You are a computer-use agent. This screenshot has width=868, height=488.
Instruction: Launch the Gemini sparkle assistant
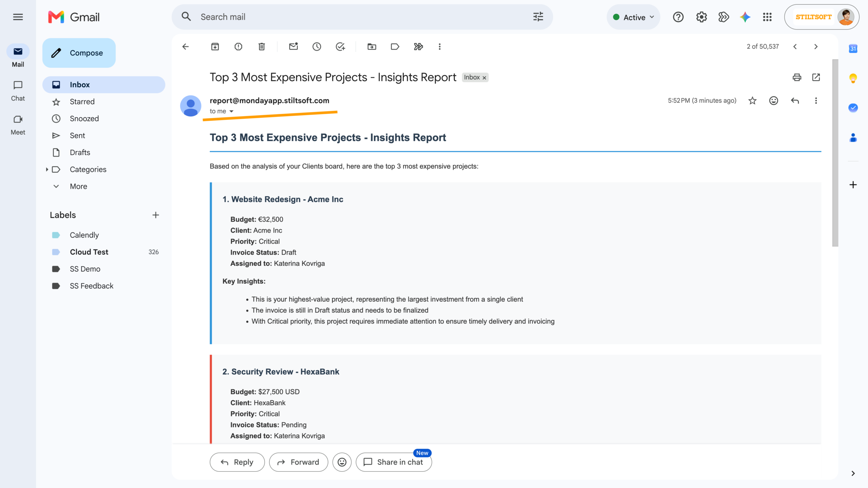745,17
